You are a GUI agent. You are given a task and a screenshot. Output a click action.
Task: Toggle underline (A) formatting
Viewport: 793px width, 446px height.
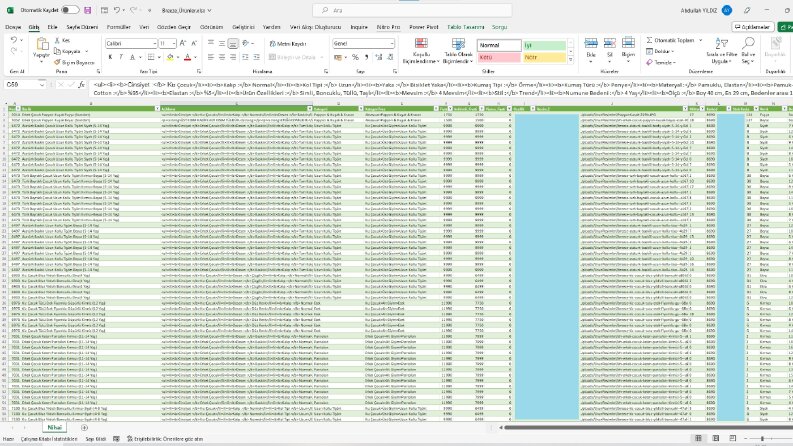pyautogui.click(x=132, y=57)
